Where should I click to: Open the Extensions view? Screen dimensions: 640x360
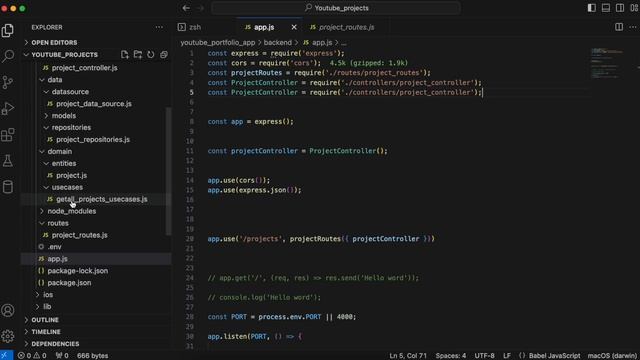pos(8,135)
